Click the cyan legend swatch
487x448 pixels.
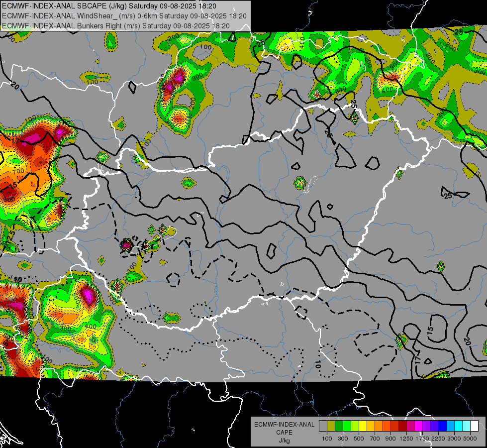pos(459,426)
